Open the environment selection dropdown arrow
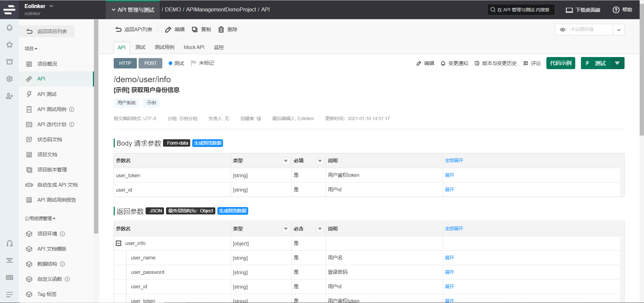 [619, 30]
